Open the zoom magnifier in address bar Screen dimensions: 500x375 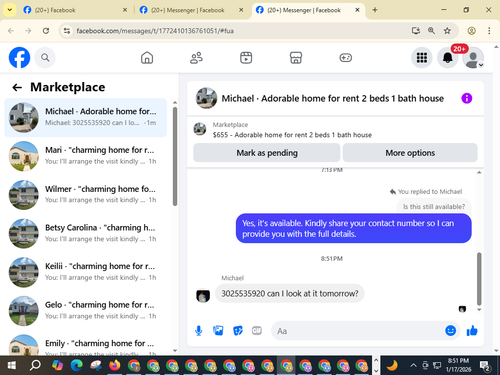431,31
